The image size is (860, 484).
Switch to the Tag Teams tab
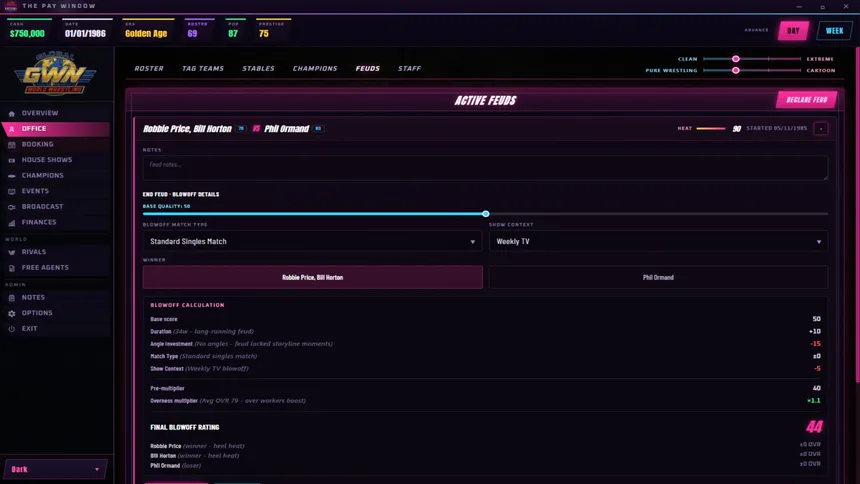coord(203,69)
